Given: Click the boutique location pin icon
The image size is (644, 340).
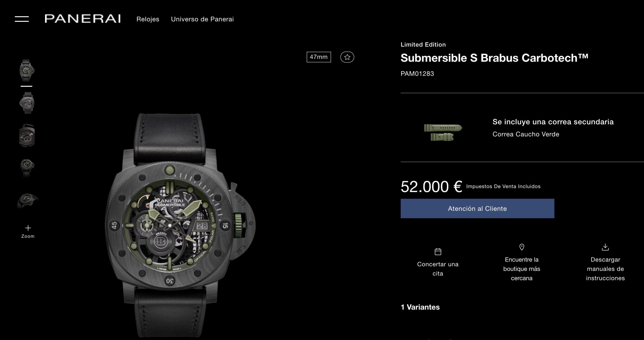Looking at the screenshot, I should [x=522, y=247].
